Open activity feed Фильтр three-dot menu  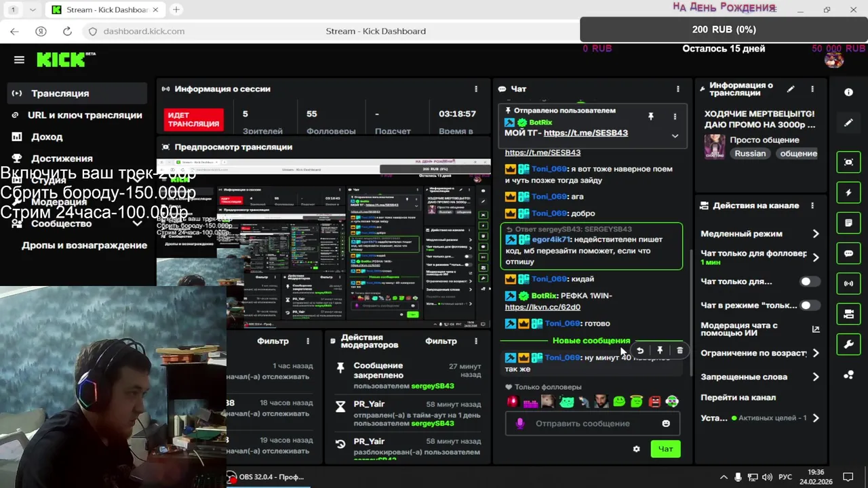308,341
